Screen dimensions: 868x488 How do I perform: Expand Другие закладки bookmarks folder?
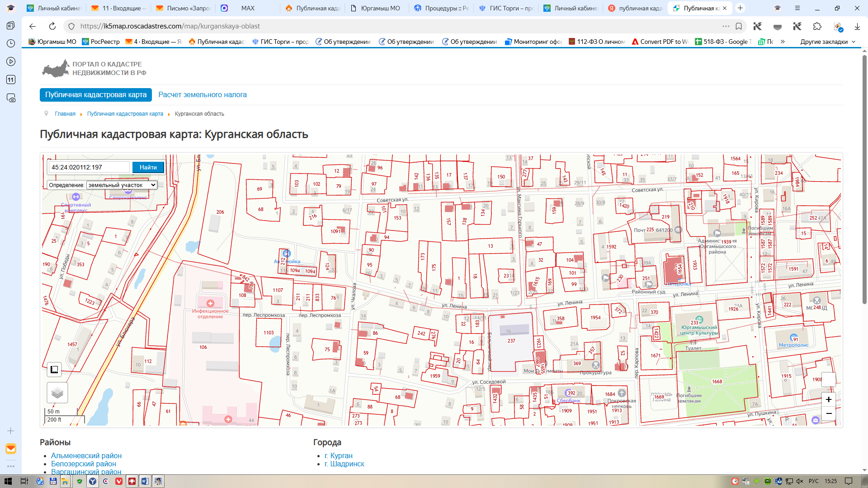(x=827, y=42)
